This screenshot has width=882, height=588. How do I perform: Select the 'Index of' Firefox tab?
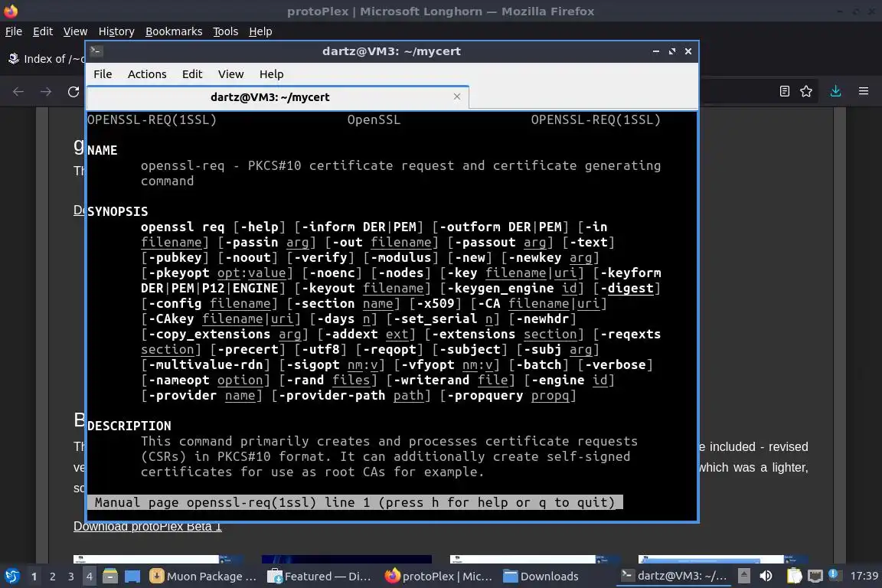[x=45, y=59]
